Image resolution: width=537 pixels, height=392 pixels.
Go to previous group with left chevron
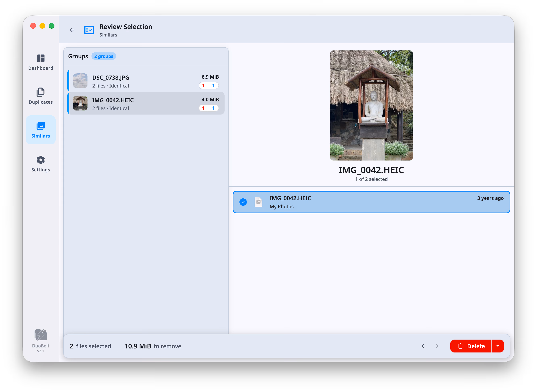tap(423, 346)
